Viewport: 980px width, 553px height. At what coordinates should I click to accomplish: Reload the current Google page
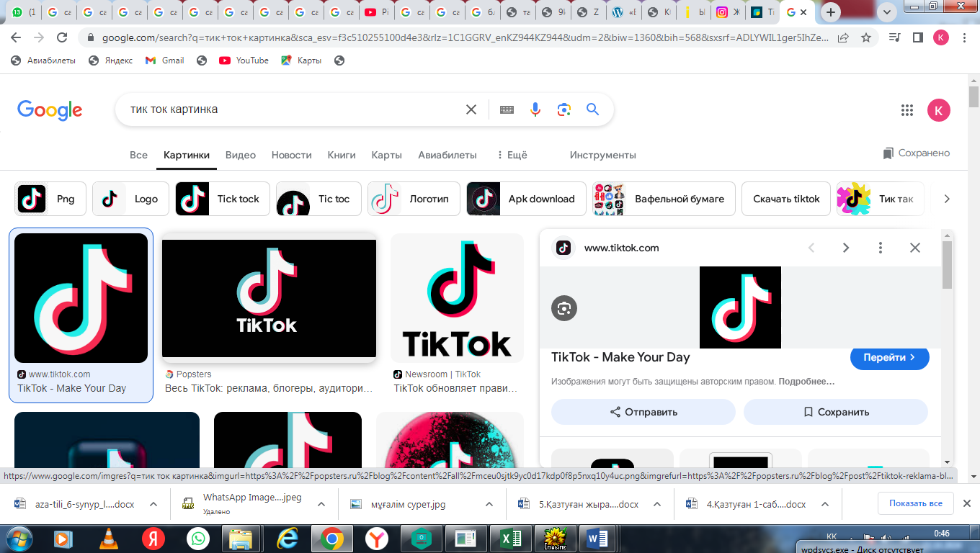62,37
